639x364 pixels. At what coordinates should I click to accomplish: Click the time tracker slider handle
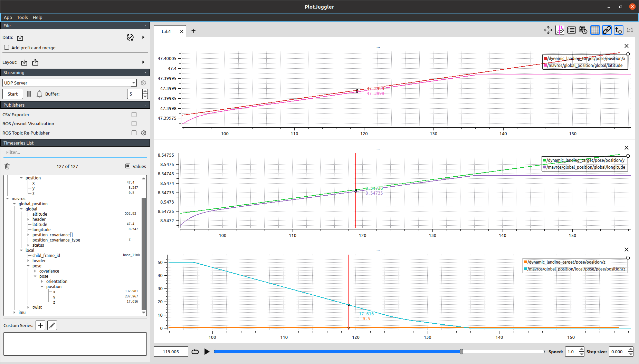tap(461, 352)
